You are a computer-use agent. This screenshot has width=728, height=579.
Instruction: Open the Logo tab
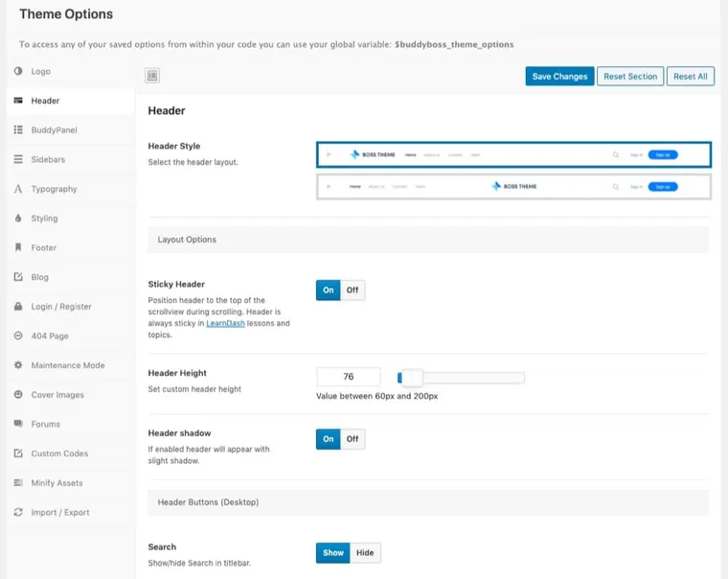(71, 71)
